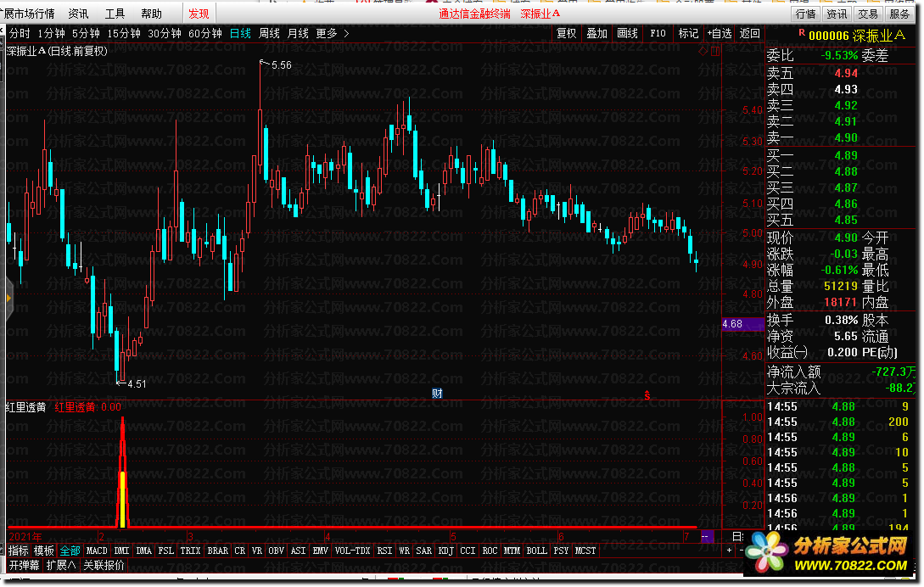Switch indicator to MCST
Viewport: 924px width, 587px height.
tap(585, 551)
